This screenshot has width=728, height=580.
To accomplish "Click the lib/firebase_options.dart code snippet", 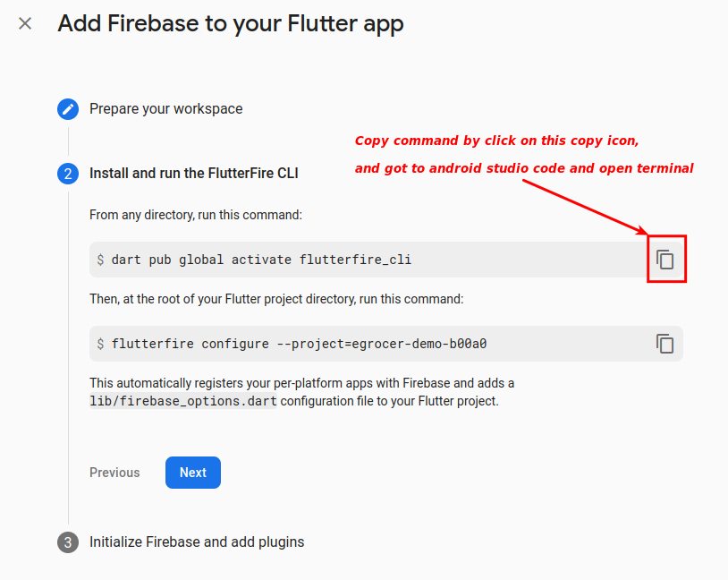I will click(183, 401).
